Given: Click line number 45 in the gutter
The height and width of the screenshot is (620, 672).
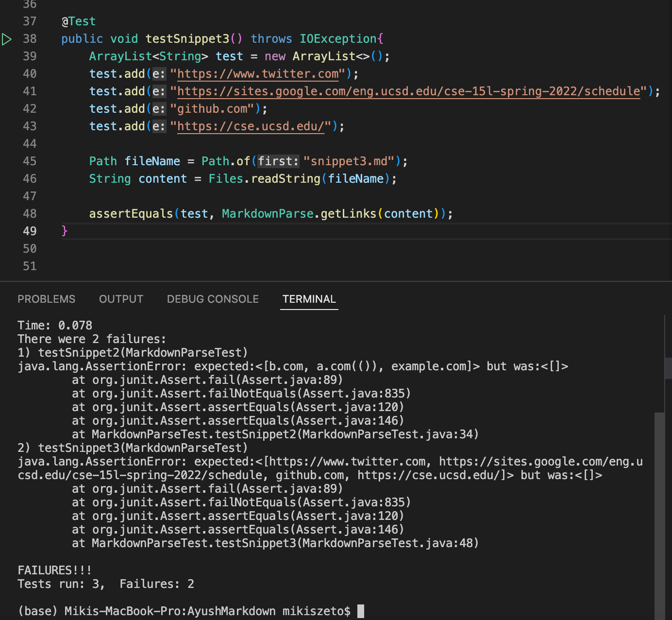Looking at the screenshot, I should click(x=30, y=161).
